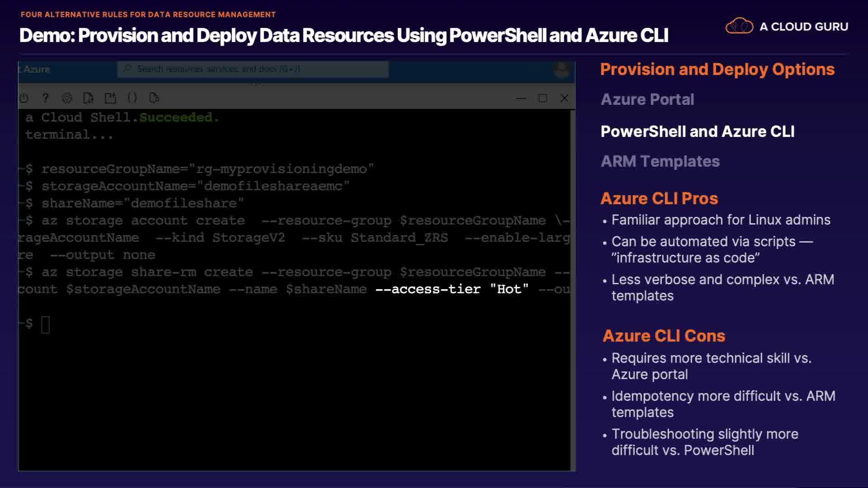Click the Cloud Shell vertical scrollbar
The image size is (868, 488).
573,289
